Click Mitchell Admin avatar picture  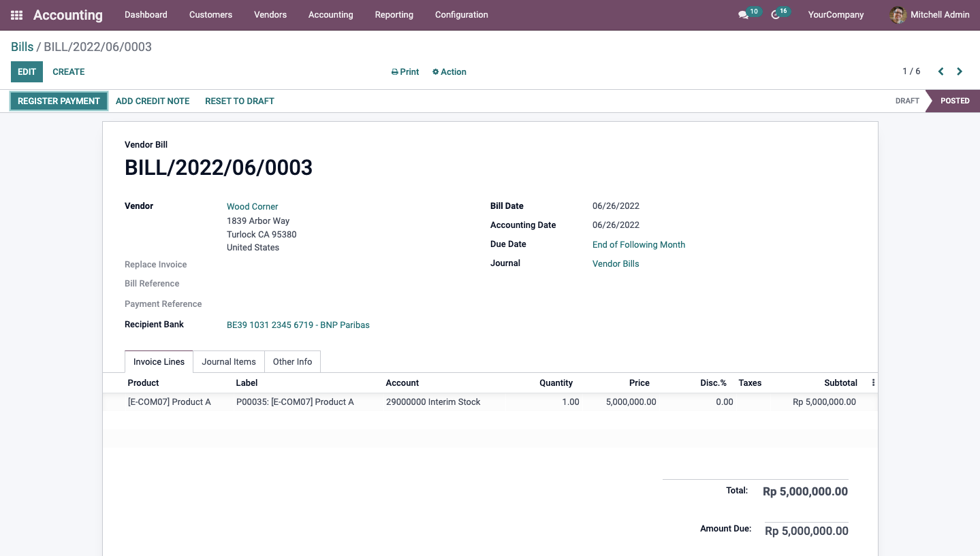tap(898, 15)
